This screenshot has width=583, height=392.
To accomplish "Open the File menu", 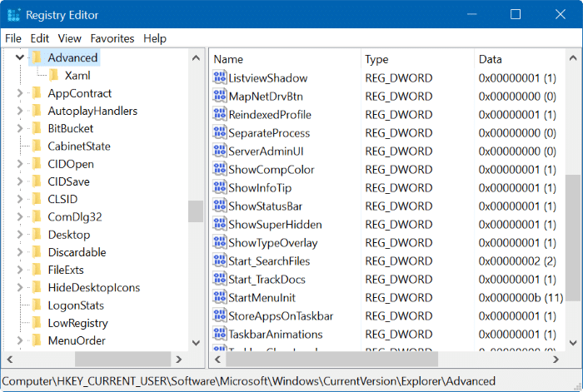I will tap(13, 38).
